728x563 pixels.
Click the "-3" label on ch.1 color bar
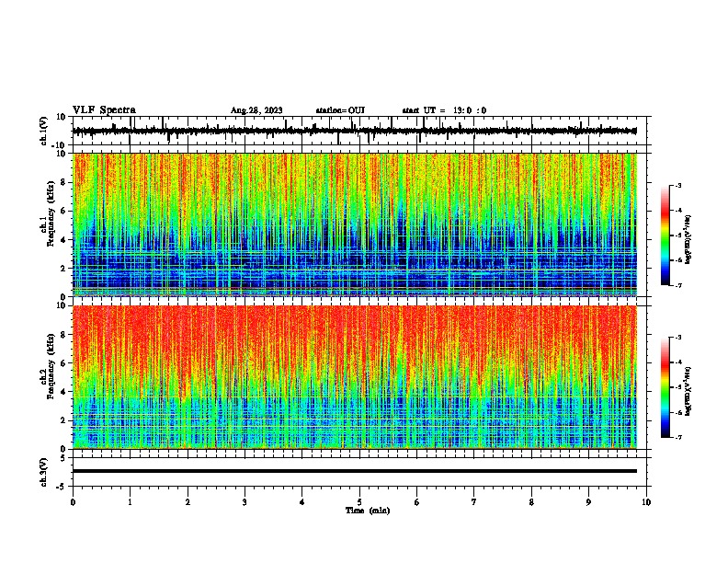click(x=677, y=185)
